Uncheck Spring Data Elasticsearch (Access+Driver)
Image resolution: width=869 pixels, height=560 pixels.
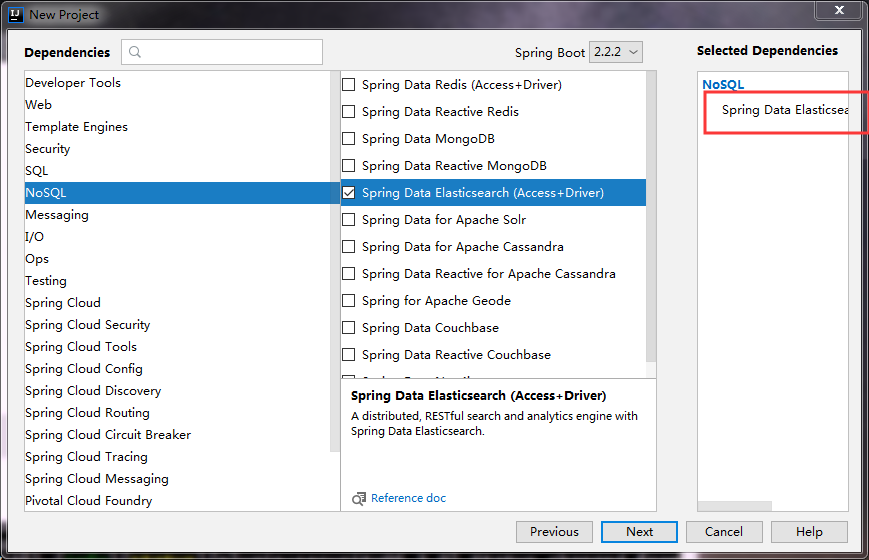pos(349,193)
